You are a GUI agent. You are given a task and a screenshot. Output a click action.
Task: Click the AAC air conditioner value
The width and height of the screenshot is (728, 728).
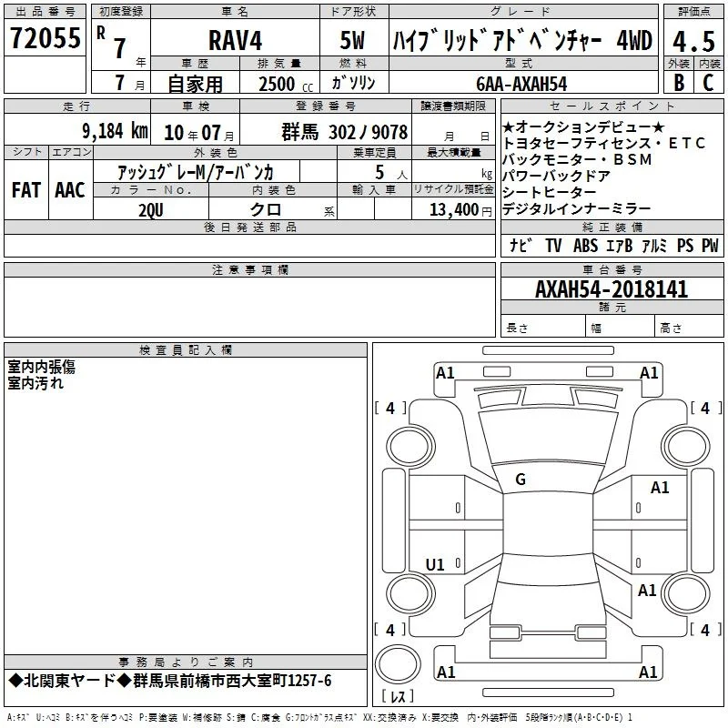(70, 190)
